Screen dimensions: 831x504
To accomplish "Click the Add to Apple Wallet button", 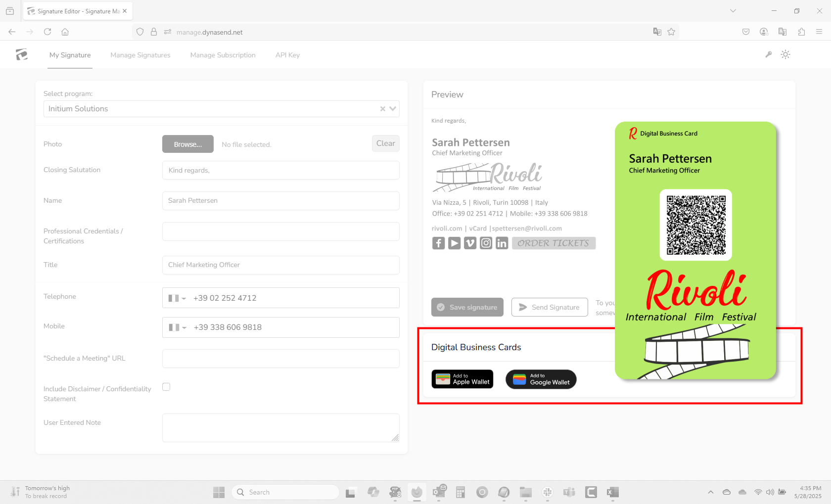I will pyautogui.click(x=462, y=379).
